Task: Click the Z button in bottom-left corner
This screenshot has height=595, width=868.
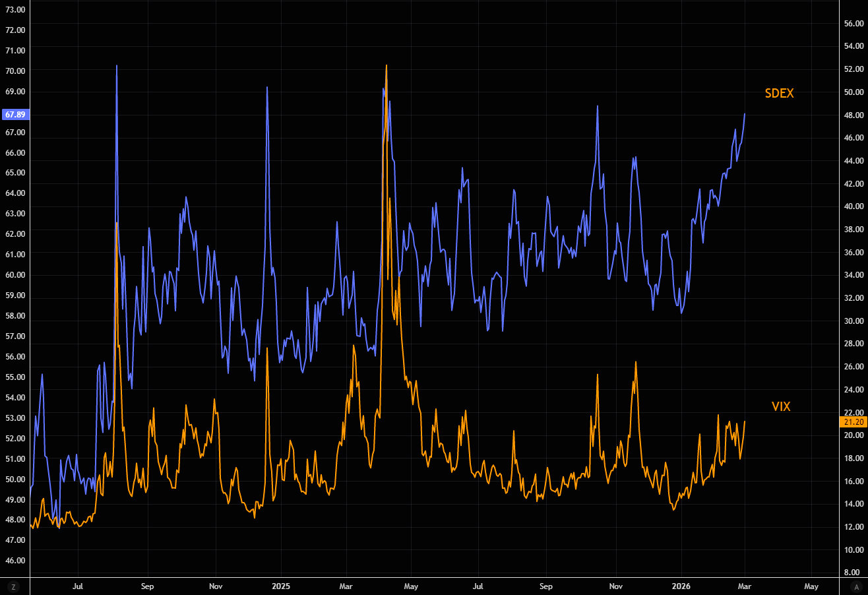Action: [14, 586]
